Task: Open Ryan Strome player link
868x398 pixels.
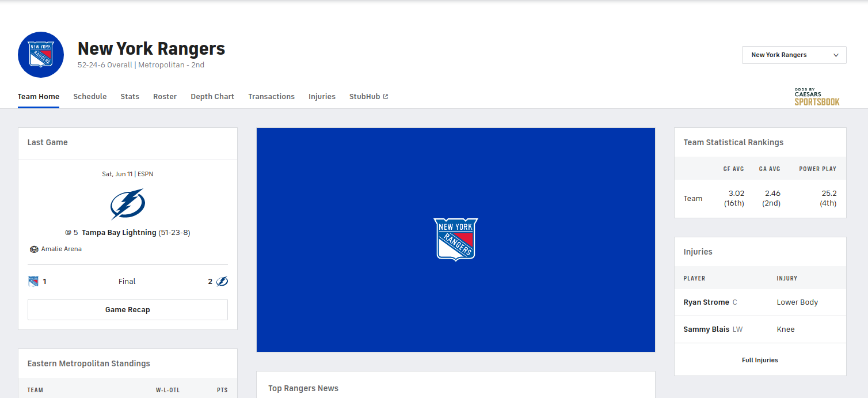Action: [706, 302]
